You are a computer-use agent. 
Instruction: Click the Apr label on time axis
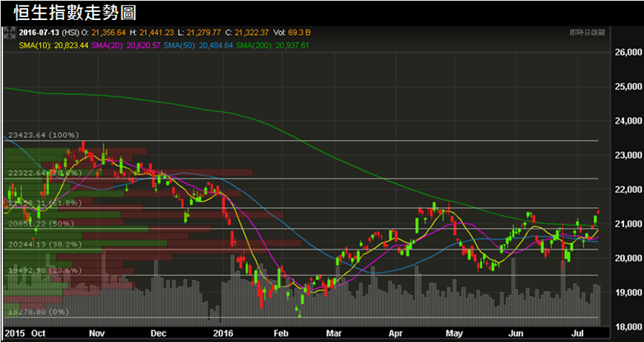coord(396,333)
